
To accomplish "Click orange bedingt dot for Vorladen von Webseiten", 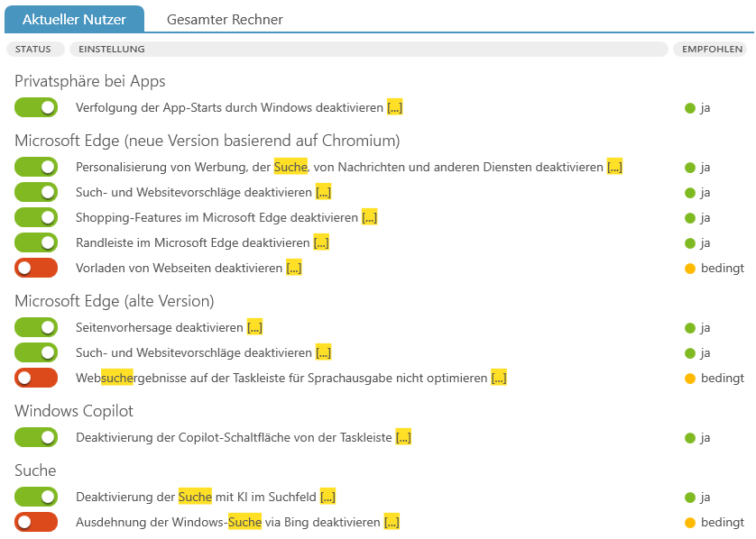I will coord(690,269).
